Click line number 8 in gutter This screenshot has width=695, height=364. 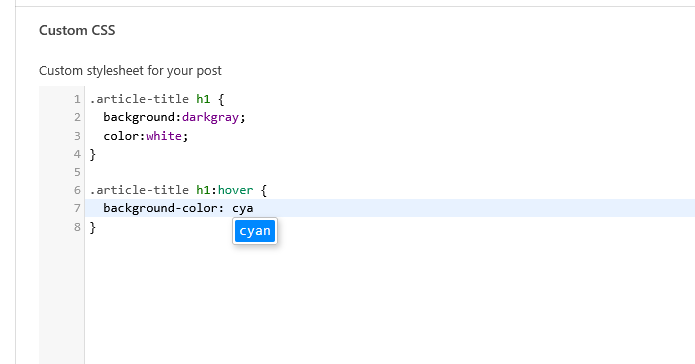click(77, 227)
